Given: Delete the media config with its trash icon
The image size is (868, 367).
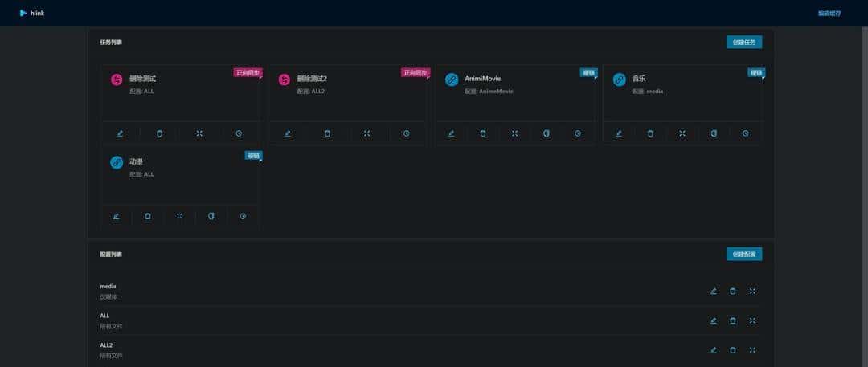Looking at the screenshot, I should click(x=733, y=292).
